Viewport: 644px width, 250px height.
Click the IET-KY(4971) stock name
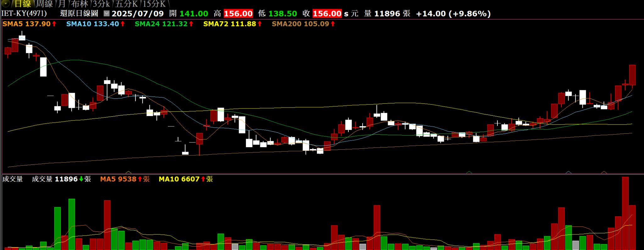[x=24, y=14]
